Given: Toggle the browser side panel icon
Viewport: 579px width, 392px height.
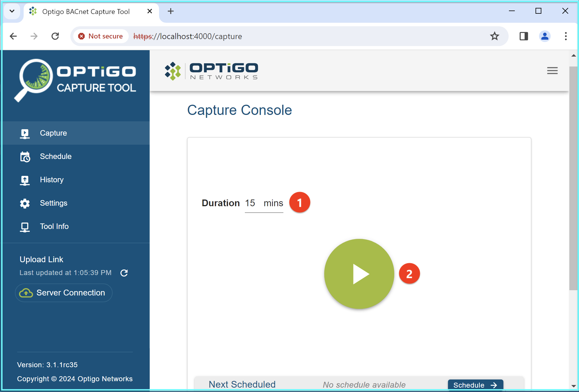Looking at the screenshot, I should point(524,36).
